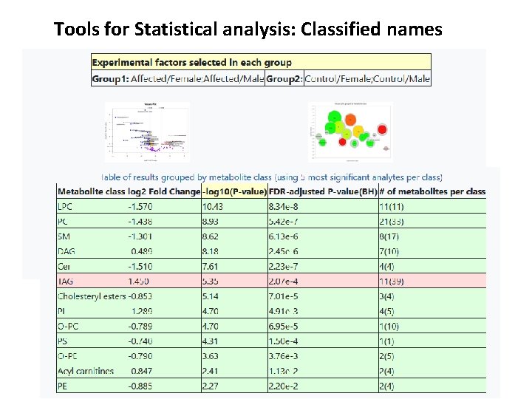Select the Cer class cell

coord(64,266)
